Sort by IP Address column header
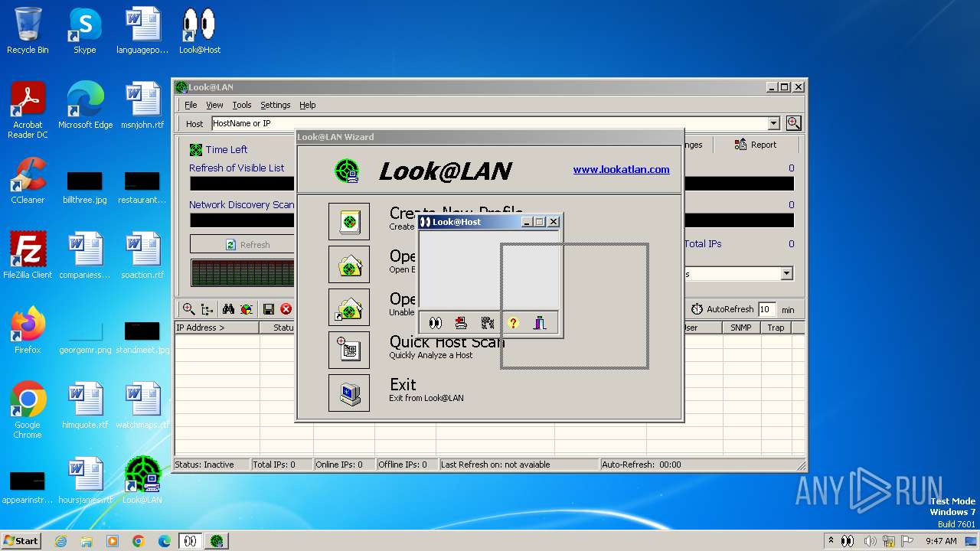Image resolution: width=980 pixels, height=551 pixels. (217, 328)
